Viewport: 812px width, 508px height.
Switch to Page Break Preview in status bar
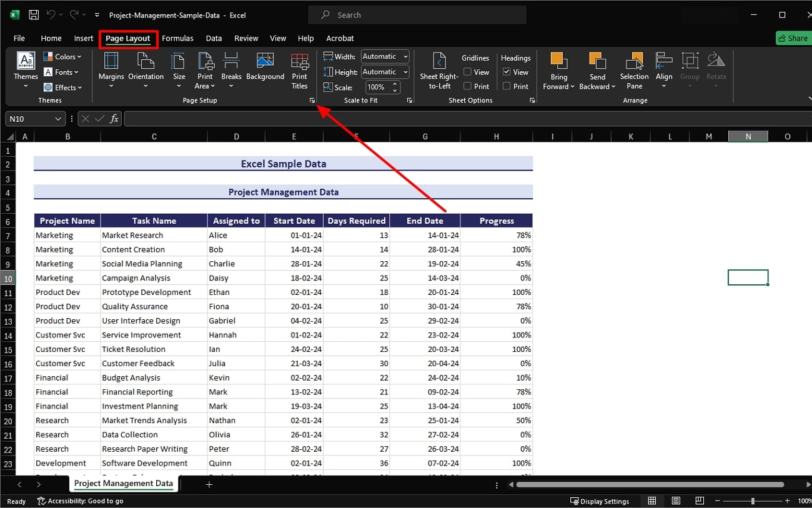coord(700,501)
